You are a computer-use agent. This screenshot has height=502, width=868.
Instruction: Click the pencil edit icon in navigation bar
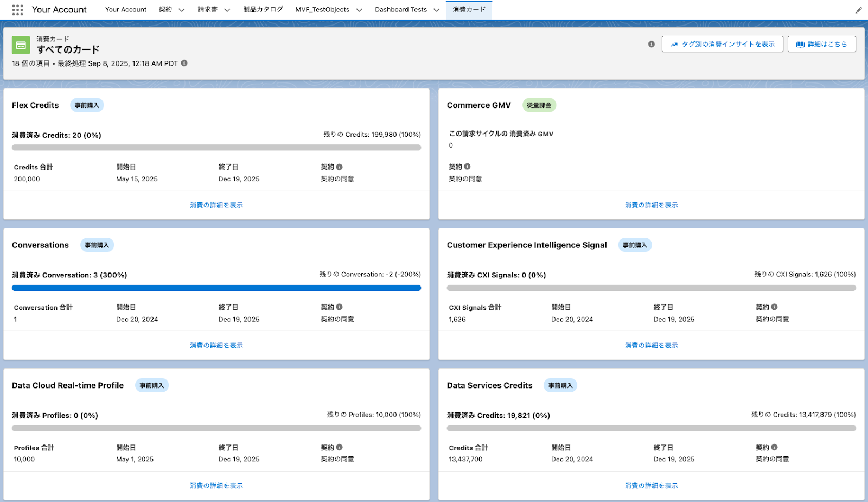(x=858, y=10)
